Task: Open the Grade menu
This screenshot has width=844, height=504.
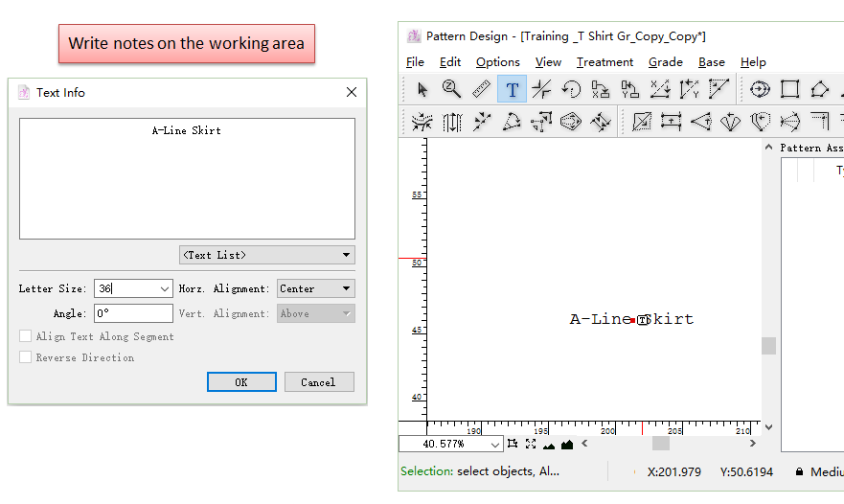Action: (x=665, y=62)
